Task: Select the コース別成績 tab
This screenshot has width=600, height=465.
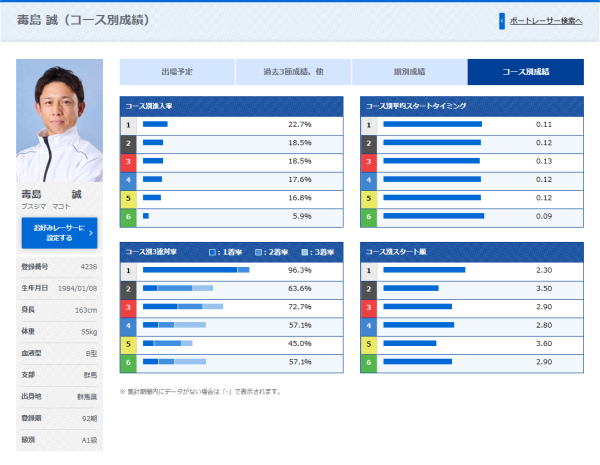Action: pyautogui.click(x=526, y=72)
